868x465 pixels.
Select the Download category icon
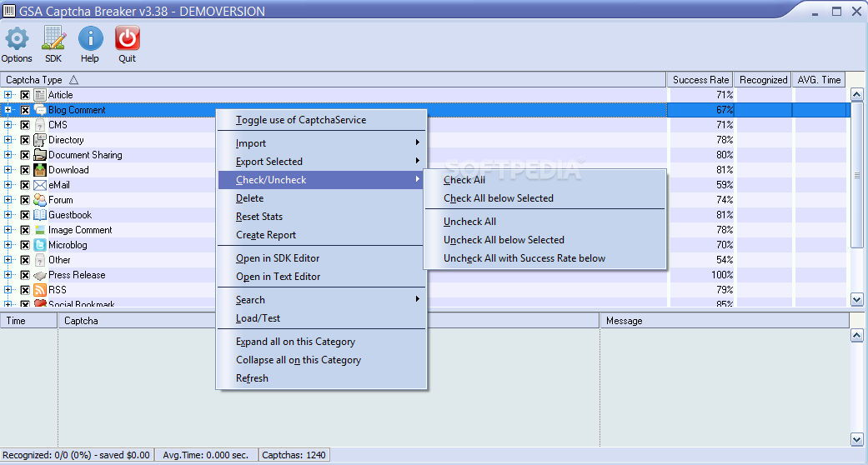[40, 170]
